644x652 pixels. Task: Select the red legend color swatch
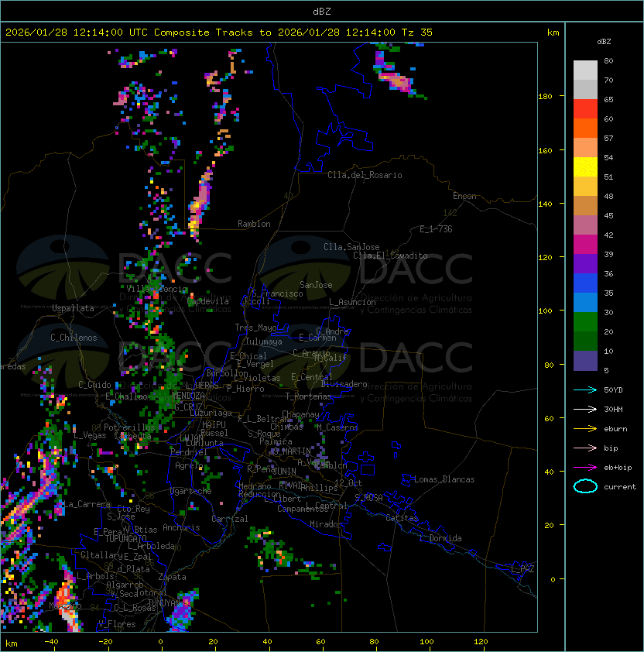(x=585, y=109)
